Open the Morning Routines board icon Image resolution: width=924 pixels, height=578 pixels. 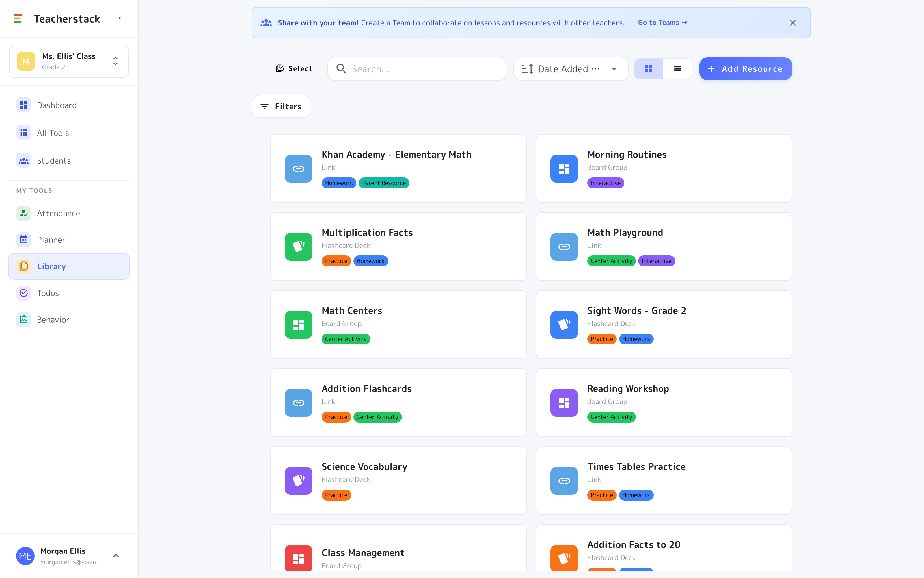564,168
